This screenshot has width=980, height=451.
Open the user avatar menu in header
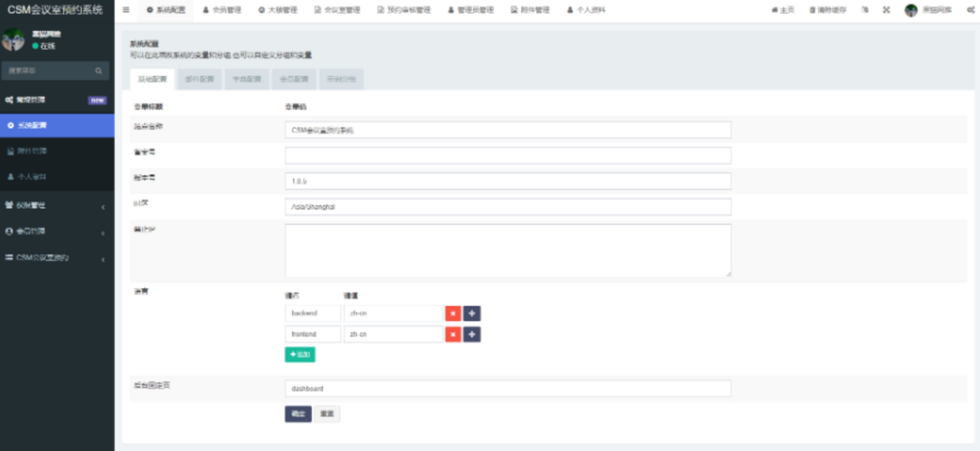click(x=928, y=10)
